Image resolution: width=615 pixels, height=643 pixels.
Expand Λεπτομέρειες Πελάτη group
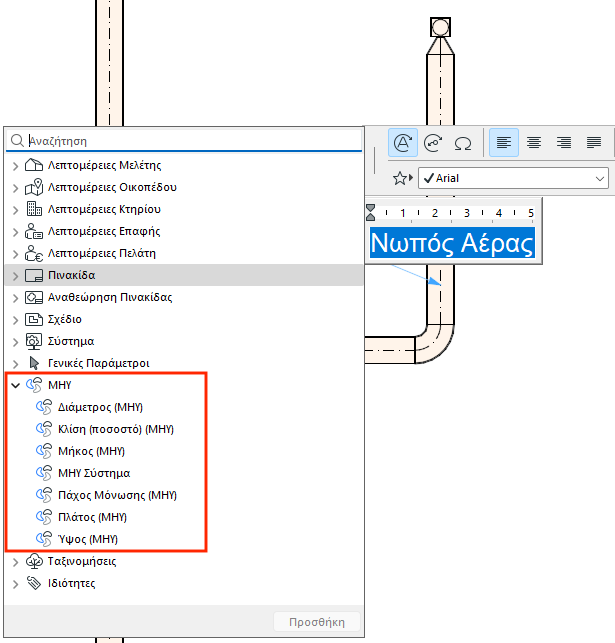[16, 254]
